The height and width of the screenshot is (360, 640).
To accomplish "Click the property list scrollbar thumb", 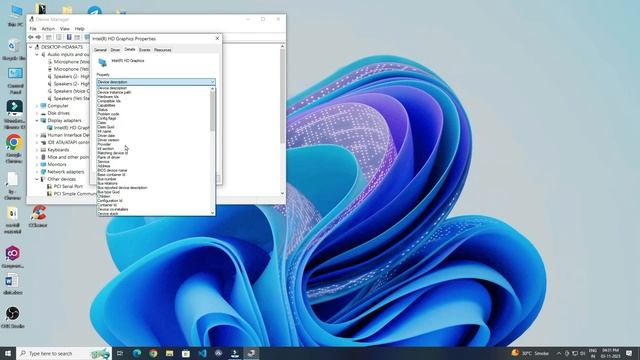I will click(212, 111).
